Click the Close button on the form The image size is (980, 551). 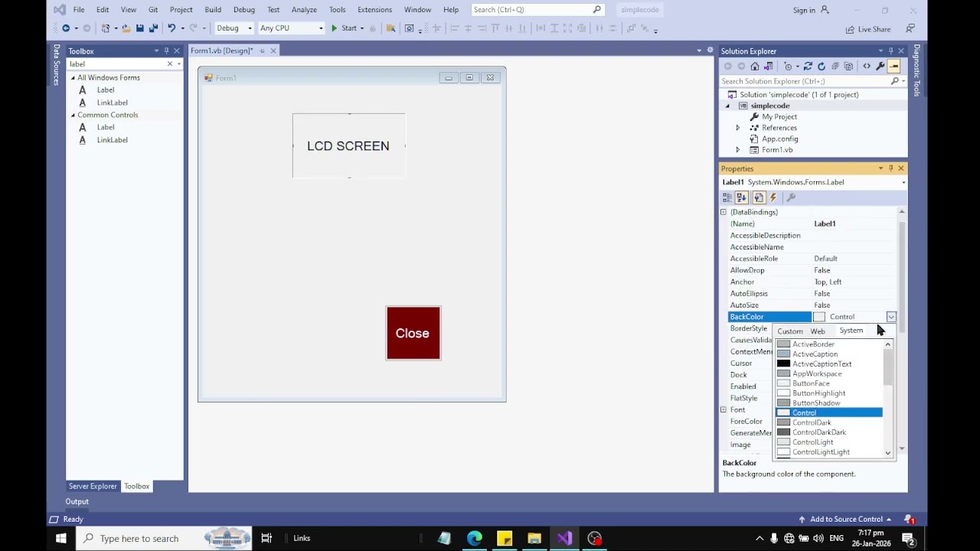(413, 333)
